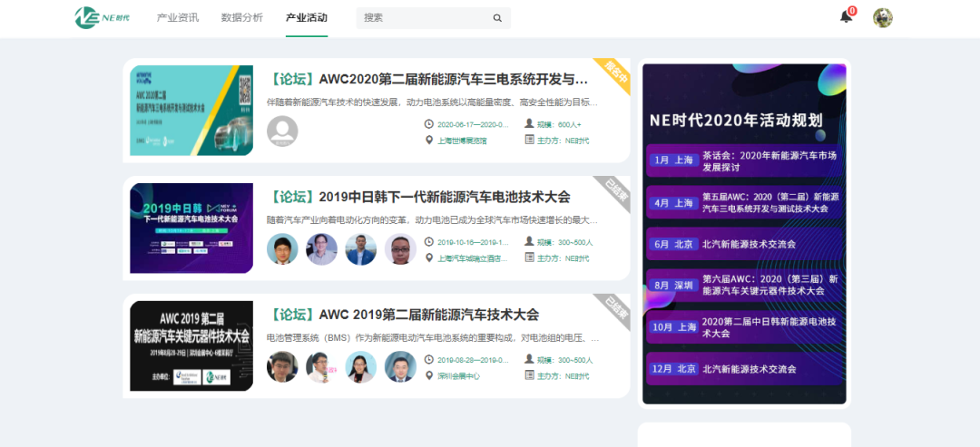980x447 pixels.
Task: Select 12月 北京 北汽新能源技术交流会 row
Action: tap(744, 368)
